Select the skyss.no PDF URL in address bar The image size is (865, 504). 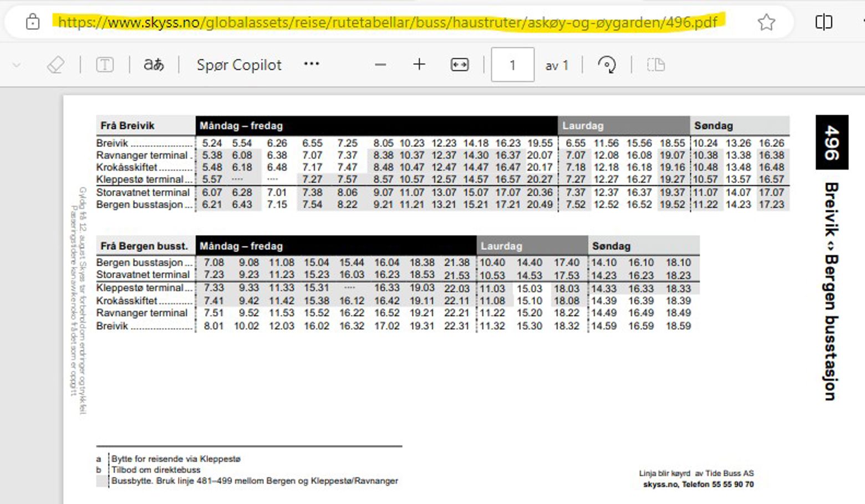click(388, 22)
